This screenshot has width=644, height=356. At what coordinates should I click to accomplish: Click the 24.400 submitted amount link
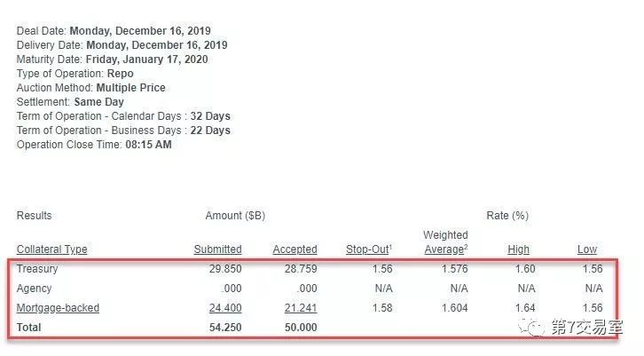point(224,308)
